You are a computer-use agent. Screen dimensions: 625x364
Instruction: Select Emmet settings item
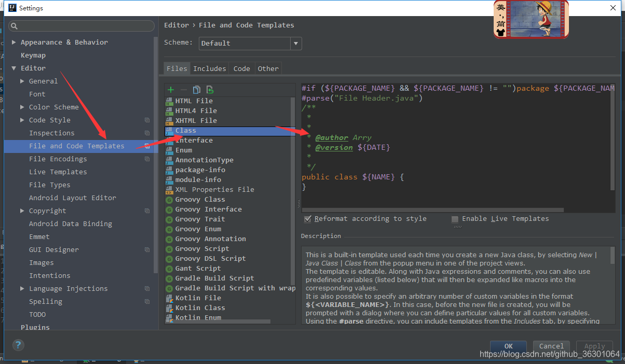click(x=39, y=237)
